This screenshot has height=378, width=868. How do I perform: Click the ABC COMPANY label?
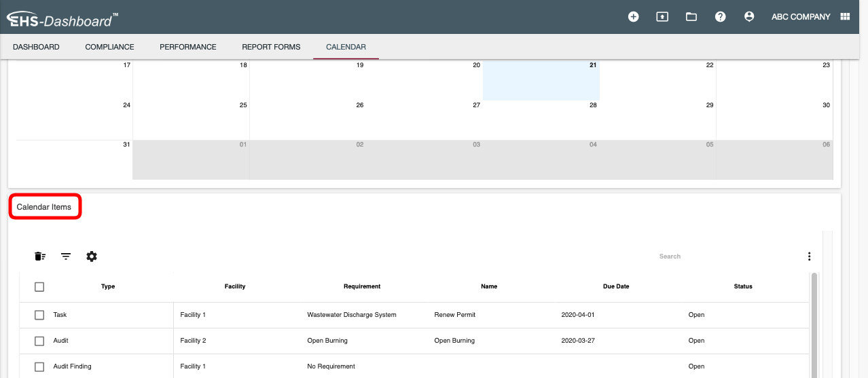(801, 17)
